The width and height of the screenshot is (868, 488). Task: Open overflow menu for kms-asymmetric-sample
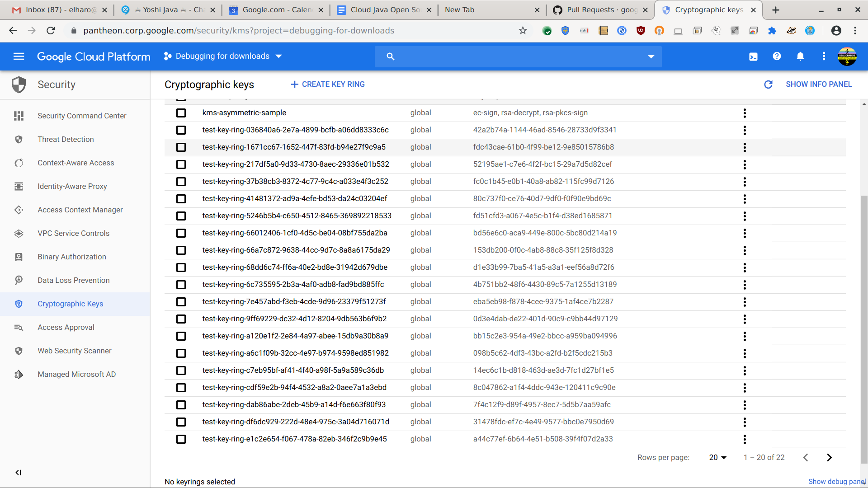pos(744,113)
